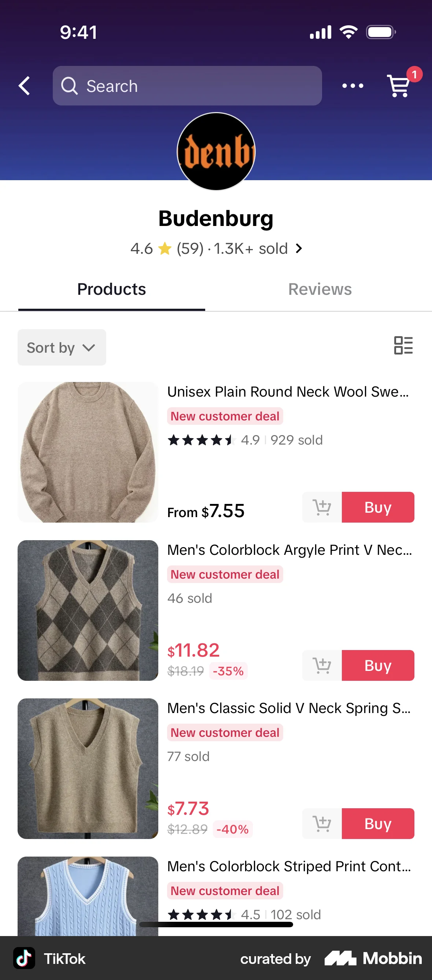Open the argyle vest product image
Image resolution: width=432 pixels, height=980 pixels.
click(88, 610)
